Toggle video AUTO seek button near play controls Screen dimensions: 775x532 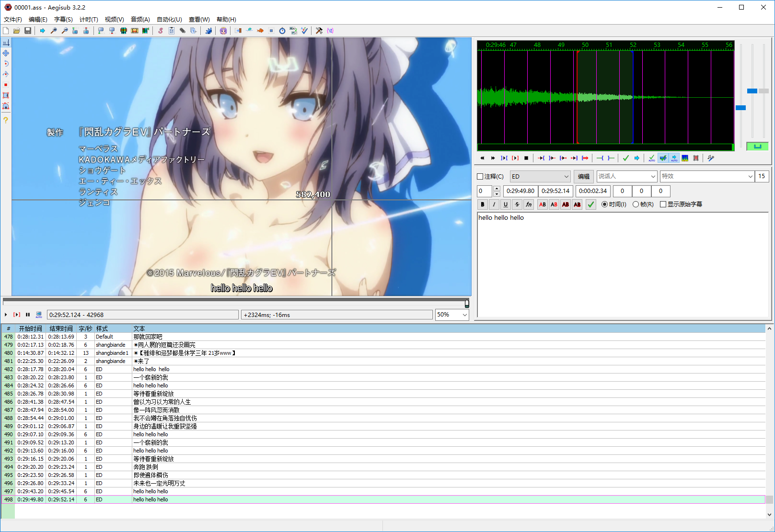click(39, 315)
